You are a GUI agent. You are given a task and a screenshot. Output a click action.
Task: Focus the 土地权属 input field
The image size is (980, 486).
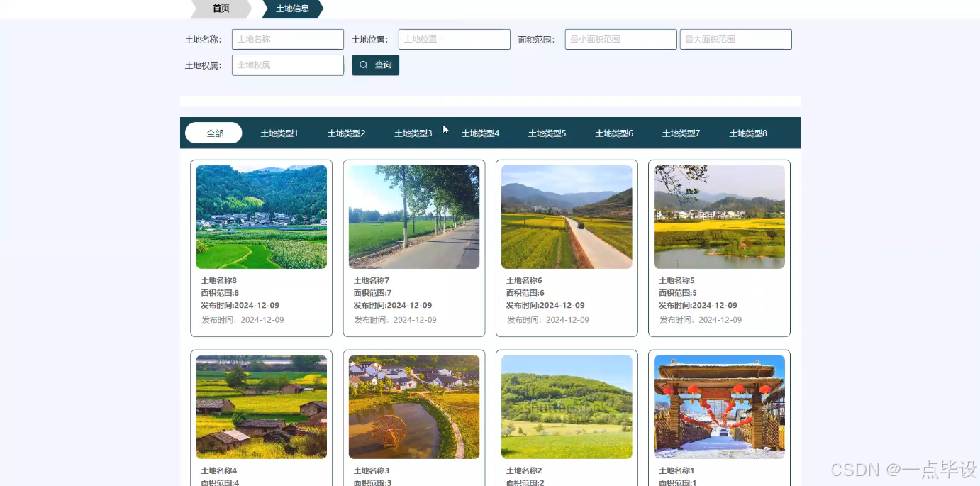click(x=288, y=65)
